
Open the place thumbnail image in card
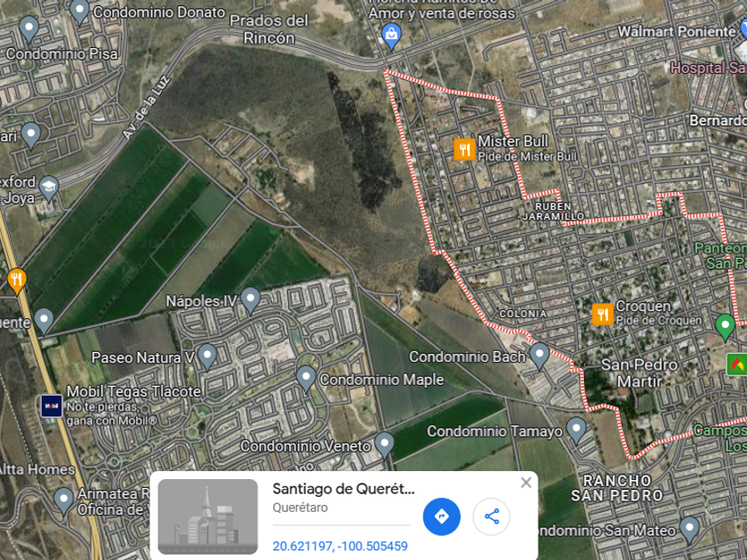(208, 516)
